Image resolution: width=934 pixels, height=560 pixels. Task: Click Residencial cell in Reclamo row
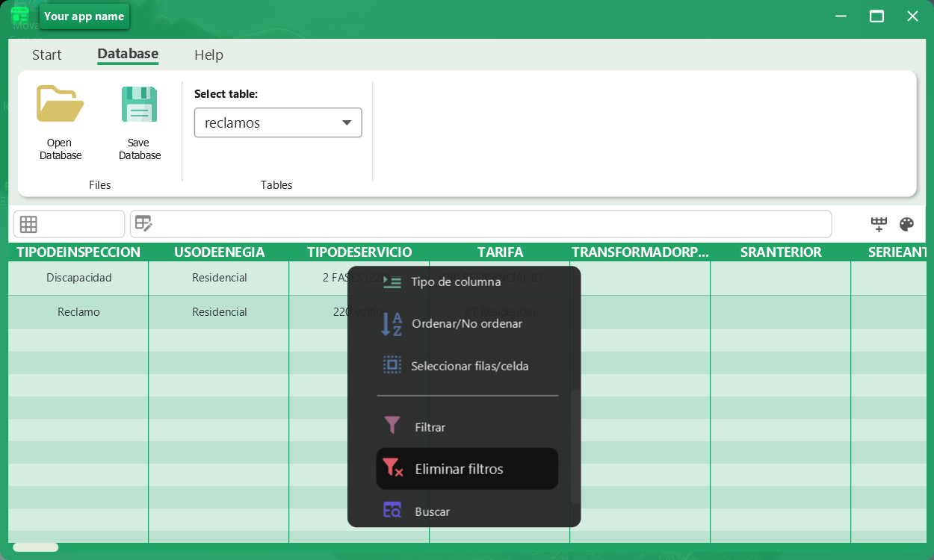click(x=219, y=312)
